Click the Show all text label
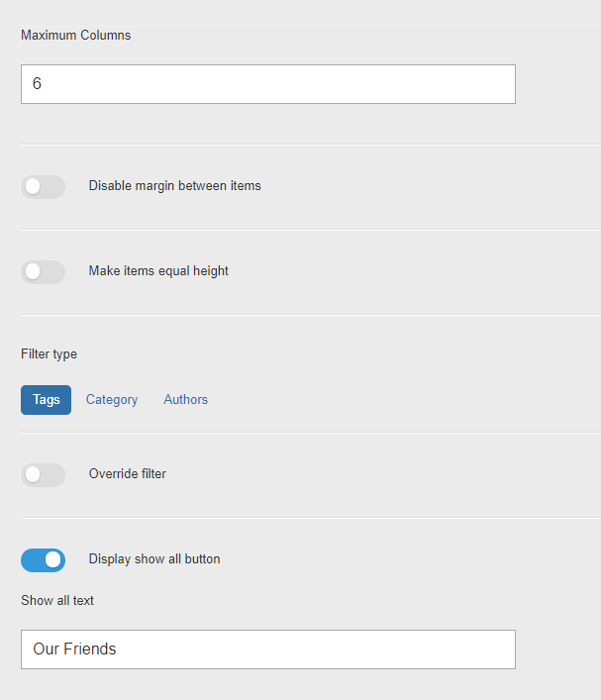 [x=57, y=600]
